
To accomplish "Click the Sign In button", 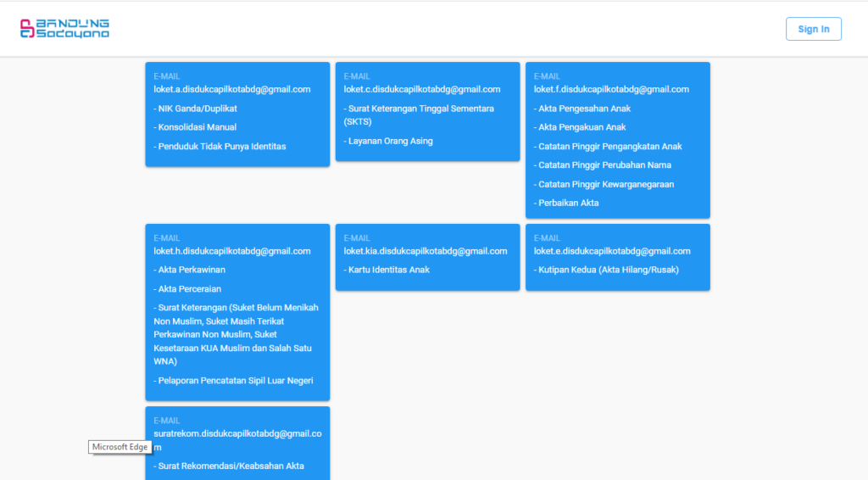I will tap(813, 29).
